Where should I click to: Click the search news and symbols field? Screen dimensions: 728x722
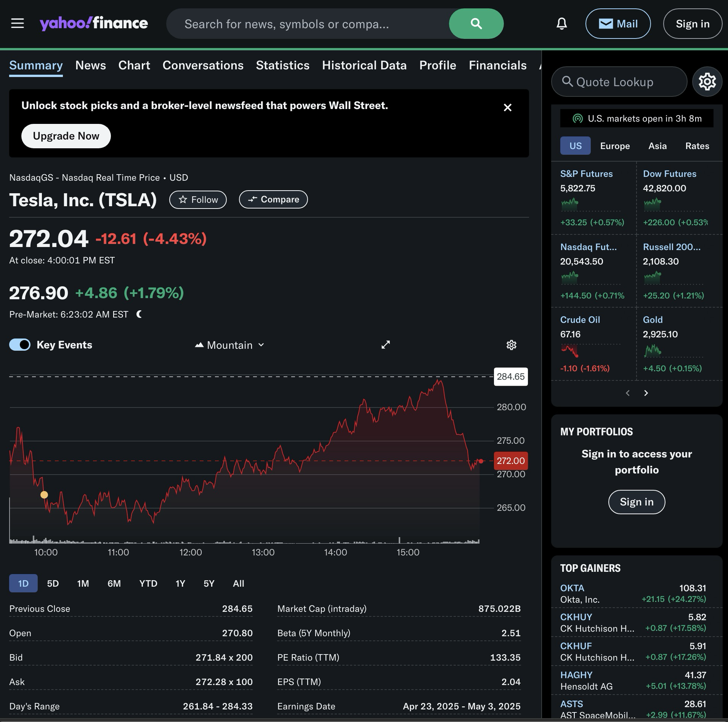pyautogui.click(x=308, y=24)
